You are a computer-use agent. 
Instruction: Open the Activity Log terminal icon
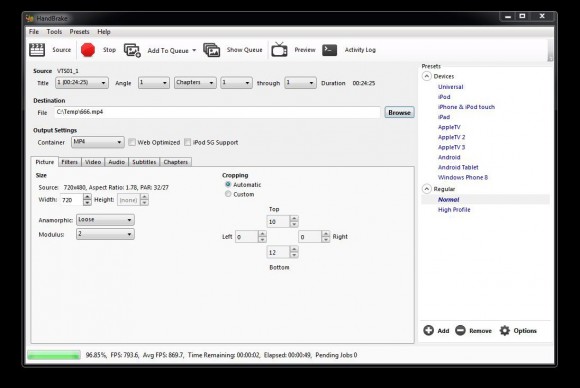click(330, 50)
